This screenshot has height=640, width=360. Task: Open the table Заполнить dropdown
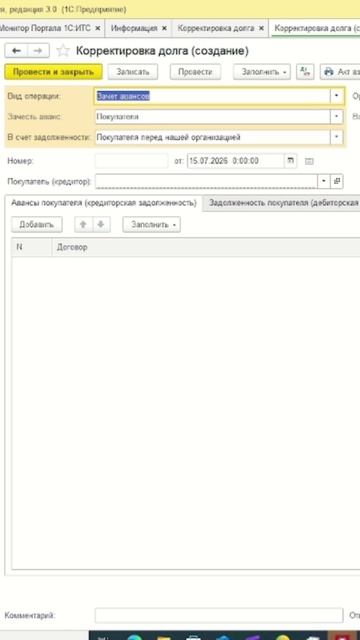pyautogui.click(x=151, y=225)
